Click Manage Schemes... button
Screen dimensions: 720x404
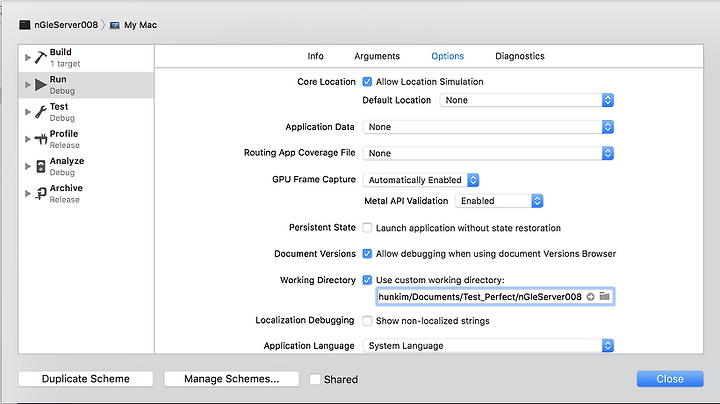pyautogui.click(x=231, y=379)
